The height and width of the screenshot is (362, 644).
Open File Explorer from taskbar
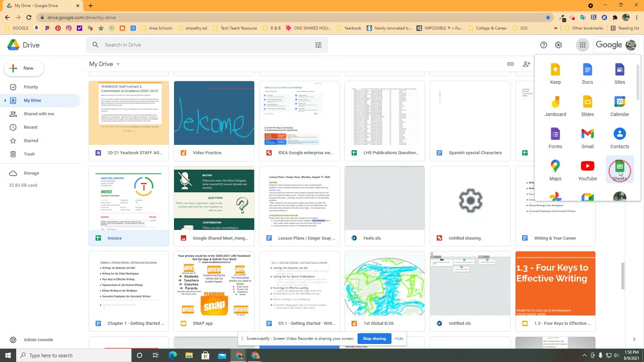(189, 355)
